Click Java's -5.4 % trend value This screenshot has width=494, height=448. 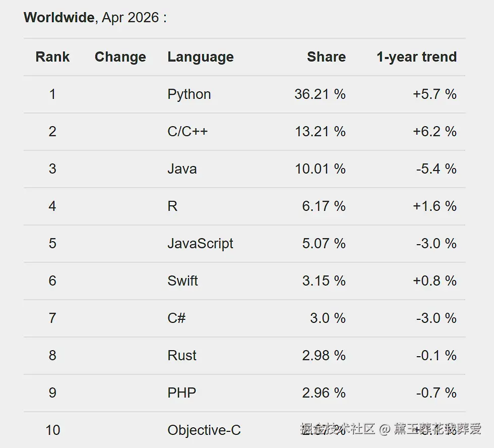coord(437,169)
